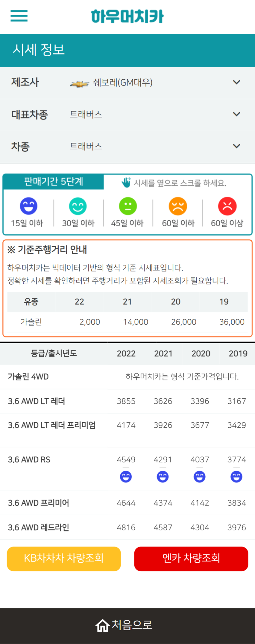Select the 2022 year column header
The width and height of the screenshot is (255, 644).
pos(126,354)
